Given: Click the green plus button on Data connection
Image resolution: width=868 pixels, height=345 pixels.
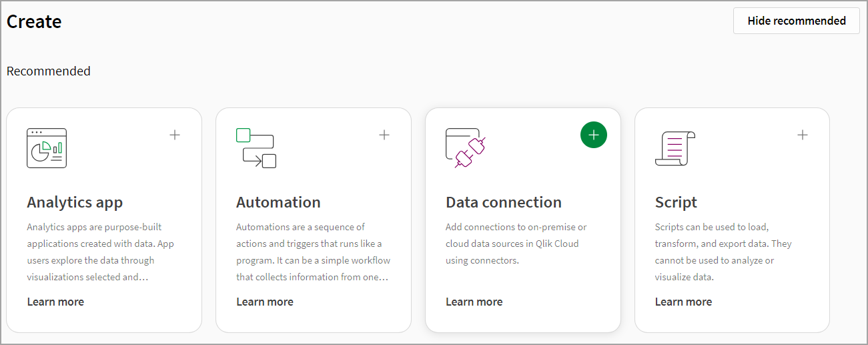Looking at the screenshot, I should (594, 135).
